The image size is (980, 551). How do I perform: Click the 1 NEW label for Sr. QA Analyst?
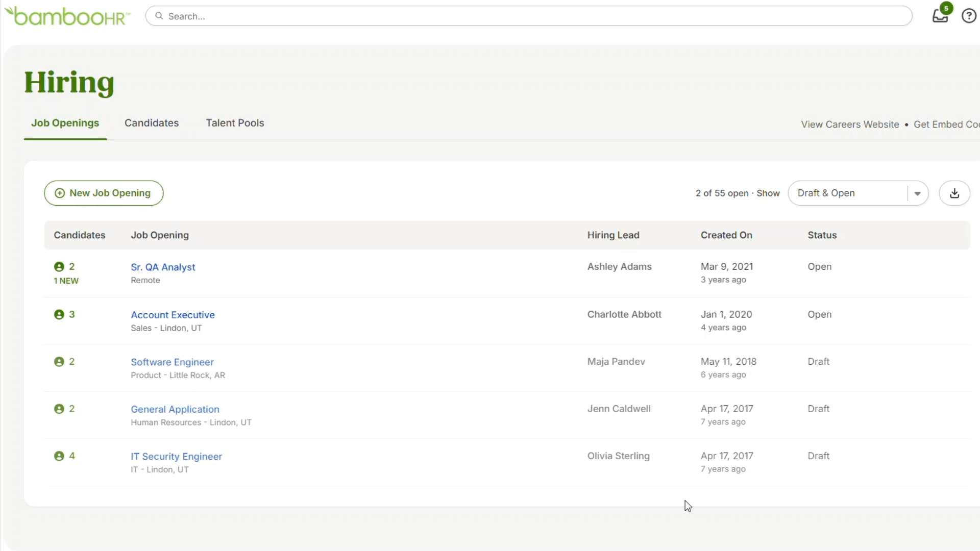coord(66,281)
